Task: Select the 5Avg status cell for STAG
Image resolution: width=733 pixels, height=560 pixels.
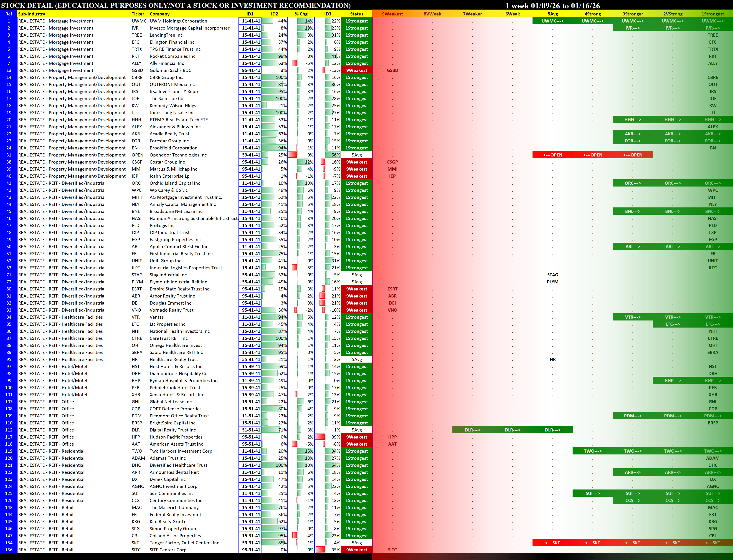Action: click(357, 275)
